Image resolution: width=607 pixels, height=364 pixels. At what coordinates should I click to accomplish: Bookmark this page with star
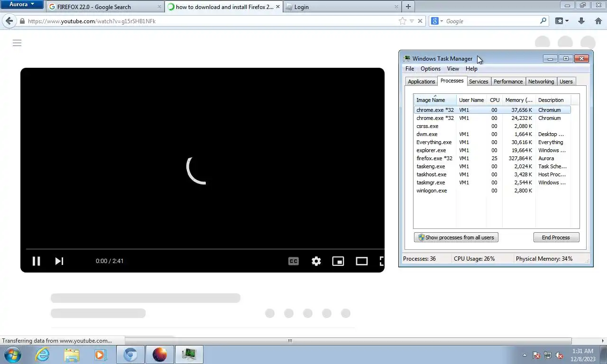403,21
